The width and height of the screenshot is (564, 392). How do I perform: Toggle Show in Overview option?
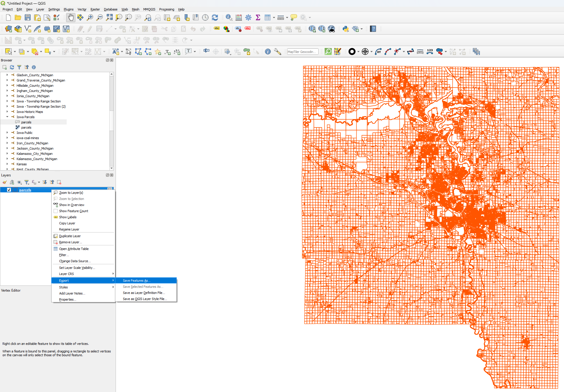72,205
